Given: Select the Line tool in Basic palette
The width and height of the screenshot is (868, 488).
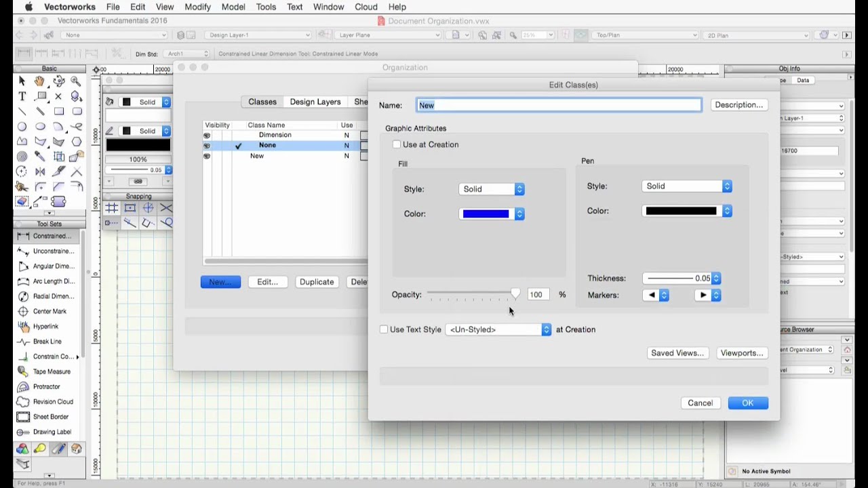Looking at the screenshot, I should (22, 111).
